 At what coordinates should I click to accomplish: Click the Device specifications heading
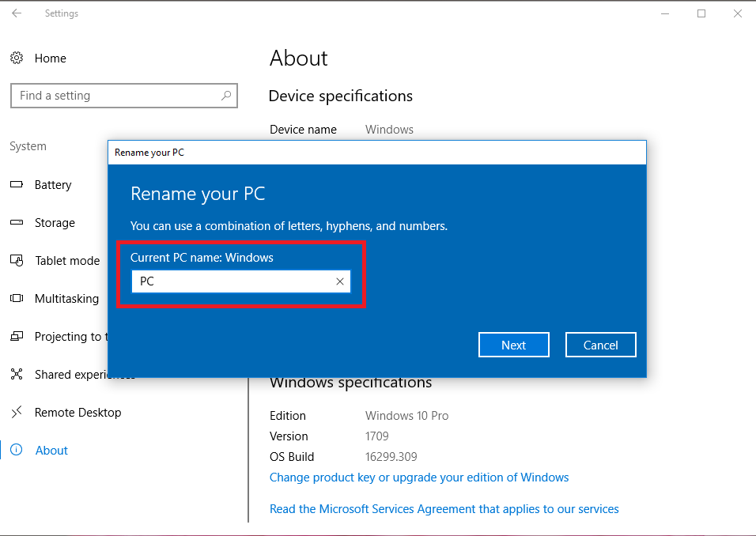tap(340, 96)
